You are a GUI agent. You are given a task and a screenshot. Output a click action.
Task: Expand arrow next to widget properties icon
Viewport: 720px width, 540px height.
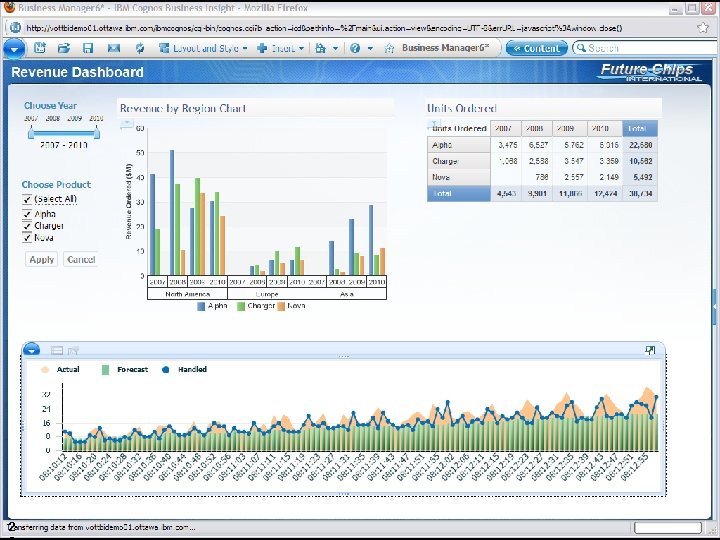tap(335, 48)
